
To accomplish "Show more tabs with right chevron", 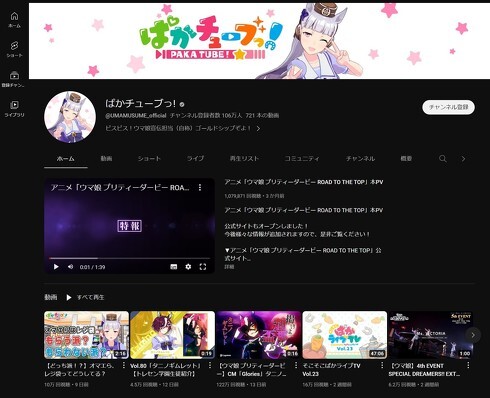I will [463, 159].
